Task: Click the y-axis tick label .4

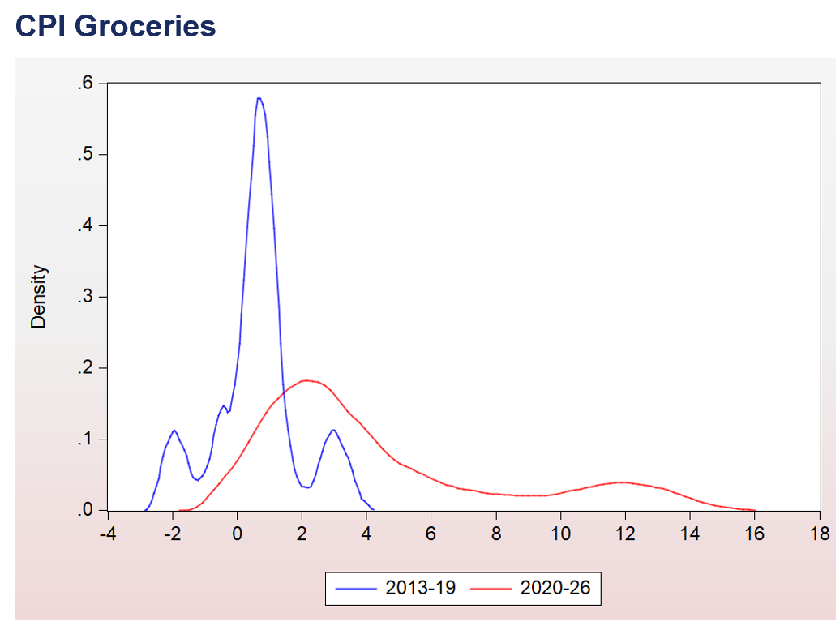Action: pos(86,225)
